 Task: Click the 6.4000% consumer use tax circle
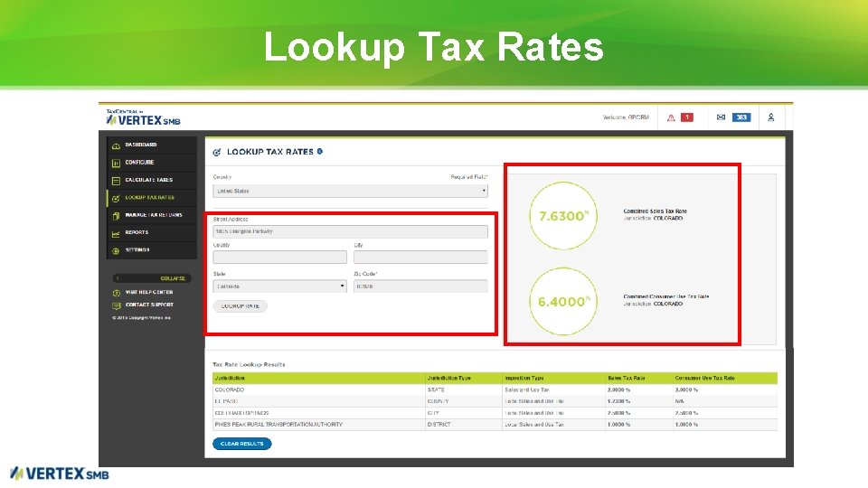point(563,302)
